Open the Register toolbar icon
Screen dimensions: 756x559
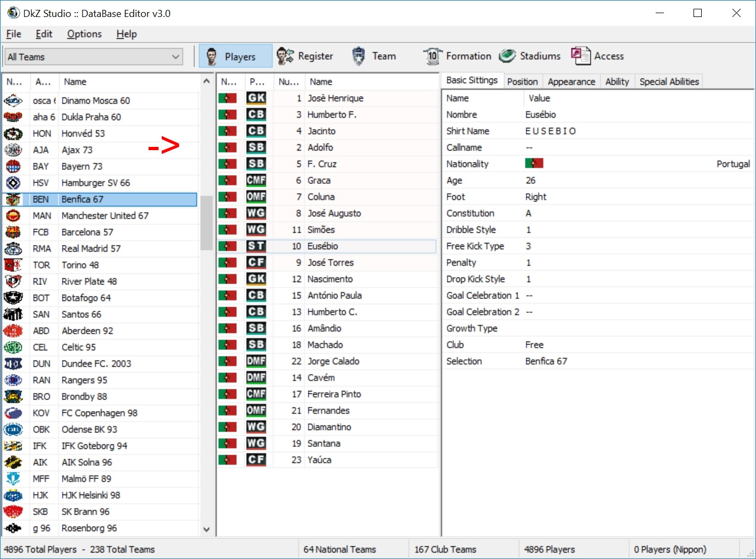[285, 56]
